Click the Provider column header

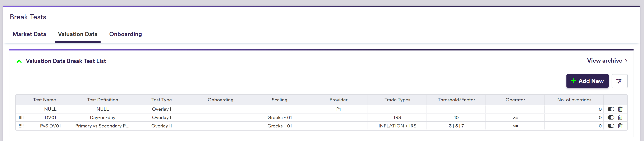pyautogui.click(x=338, y=100)
